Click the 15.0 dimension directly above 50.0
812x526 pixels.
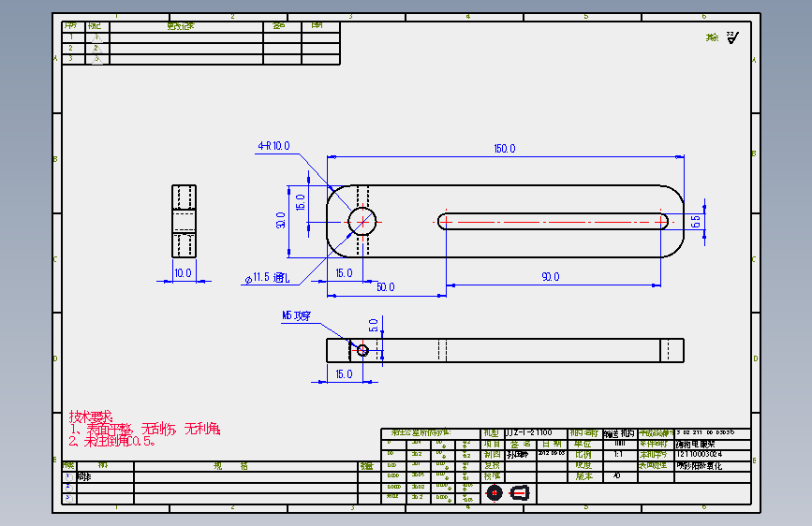(344, 273)
